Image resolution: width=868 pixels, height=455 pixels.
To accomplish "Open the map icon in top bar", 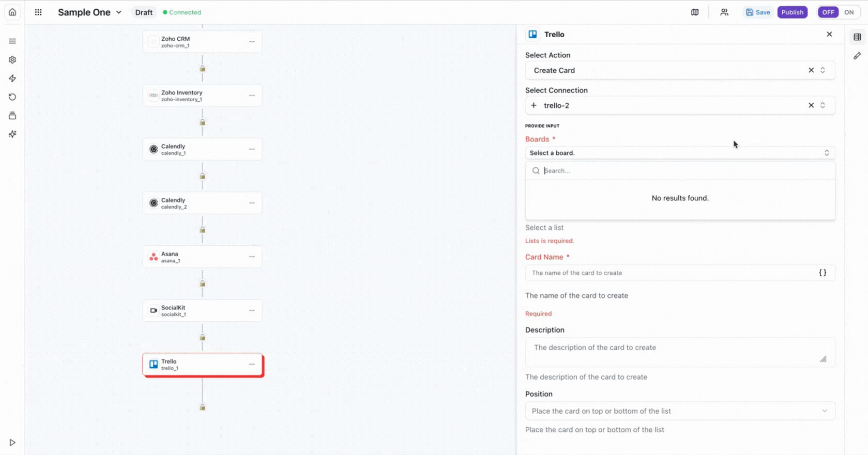I will click(695, 12).
